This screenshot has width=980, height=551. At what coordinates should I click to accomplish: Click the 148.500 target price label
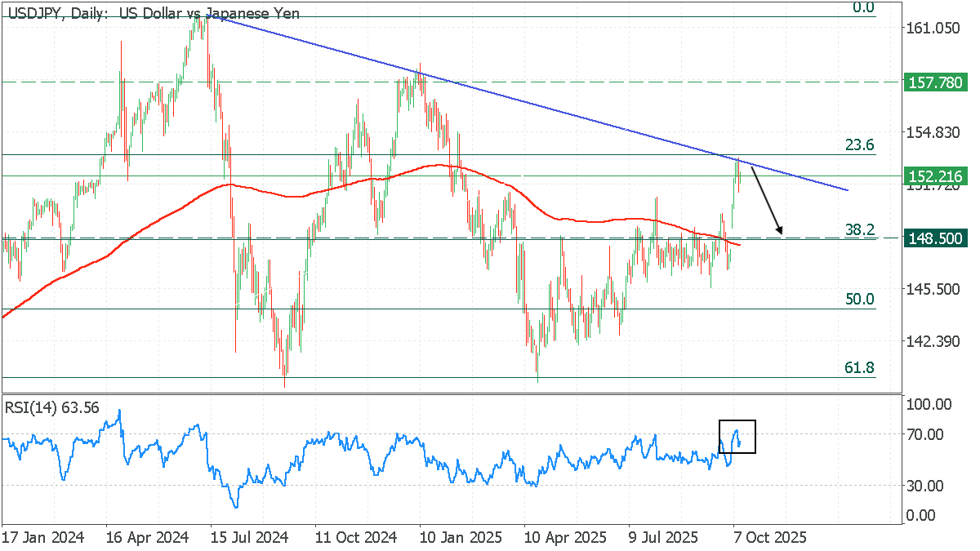tap(935, 238)
